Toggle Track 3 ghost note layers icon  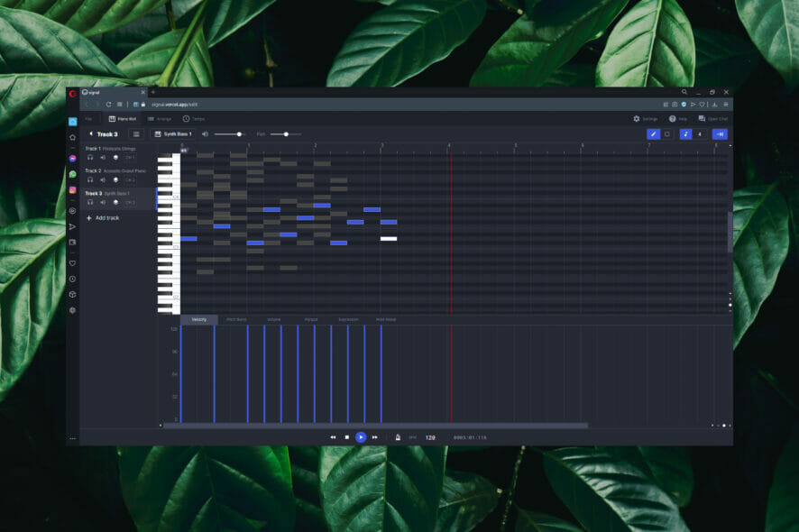coord(115,202)
